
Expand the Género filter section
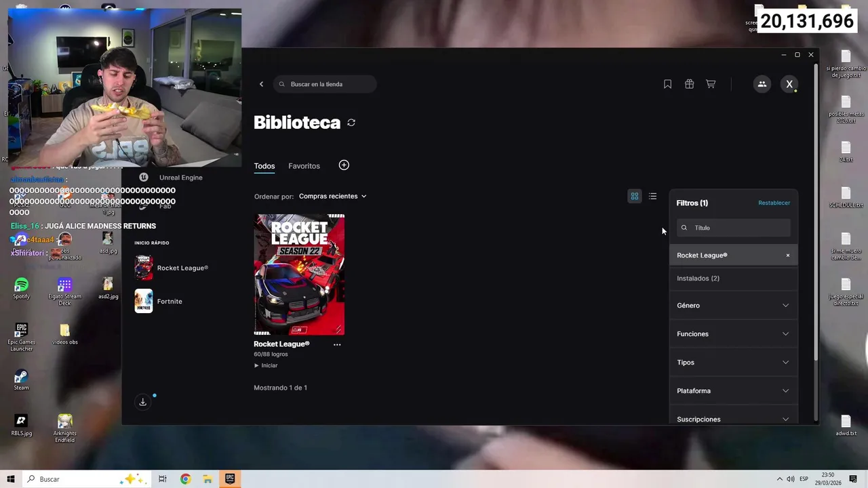(734, 306)
